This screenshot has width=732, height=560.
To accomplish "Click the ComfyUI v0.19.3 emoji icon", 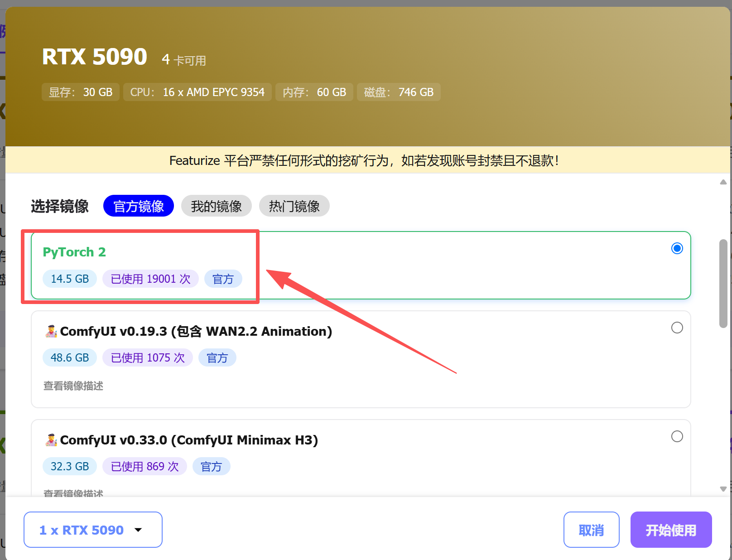I will [x=51, y=331].
